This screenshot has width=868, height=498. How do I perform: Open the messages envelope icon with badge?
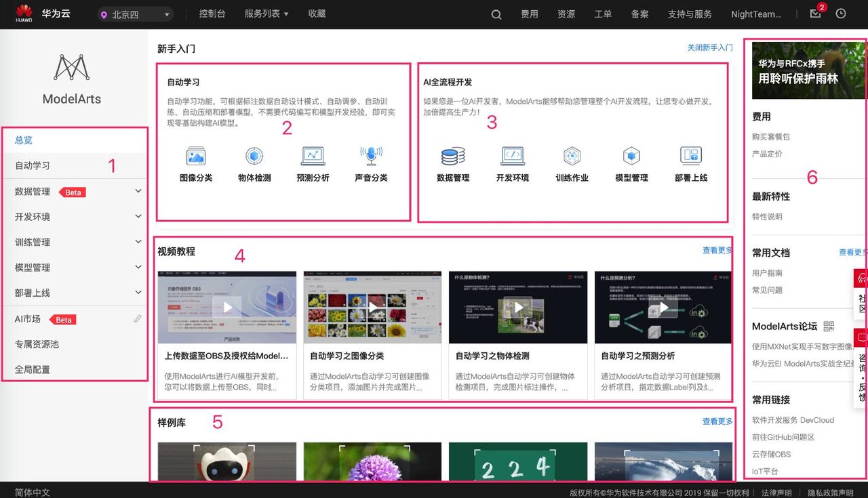(x=815, y=14)
